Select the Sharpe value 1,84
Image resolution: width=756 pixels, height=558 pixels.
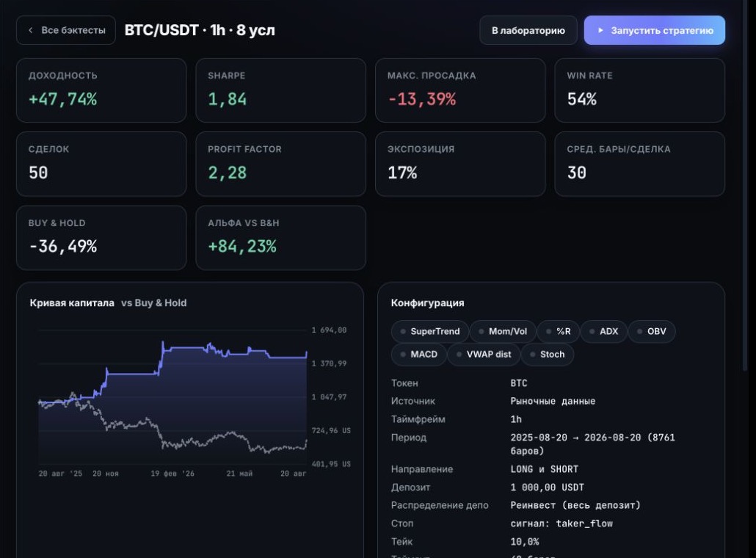click(x=227, y=99)
